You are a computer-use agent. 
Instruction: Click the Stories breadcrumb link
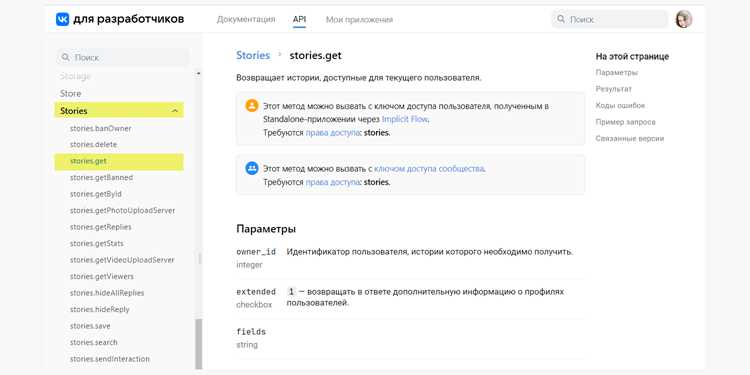253,55
